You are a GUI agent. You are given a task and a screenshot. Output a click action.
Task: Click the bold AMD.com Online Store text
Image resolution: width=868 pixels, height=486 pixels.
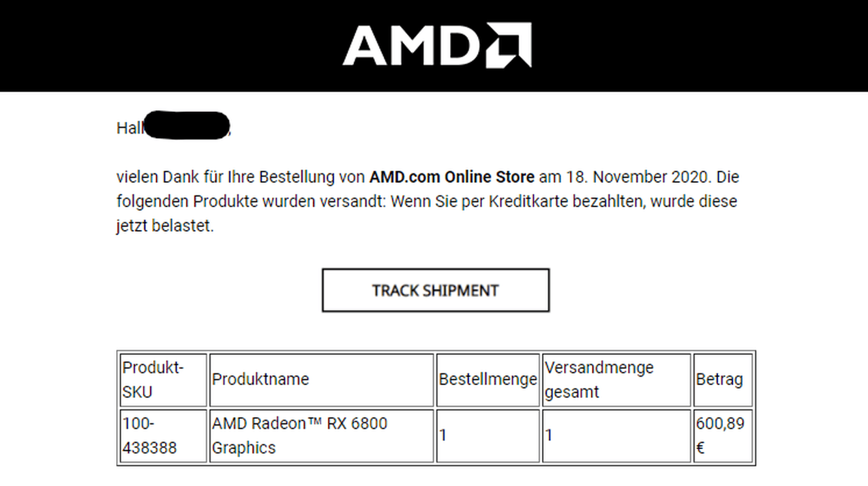pyautogui.click(x=452, y=177)
